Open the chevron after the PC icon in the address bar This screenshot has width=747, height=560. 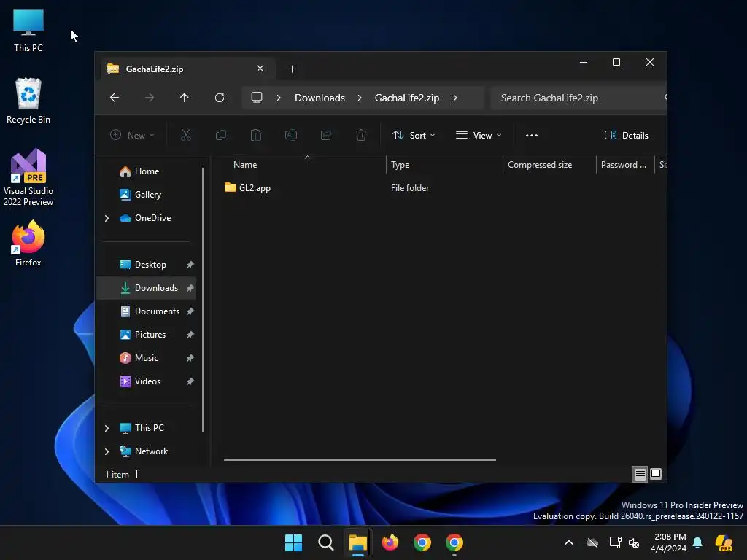(279, 98)
